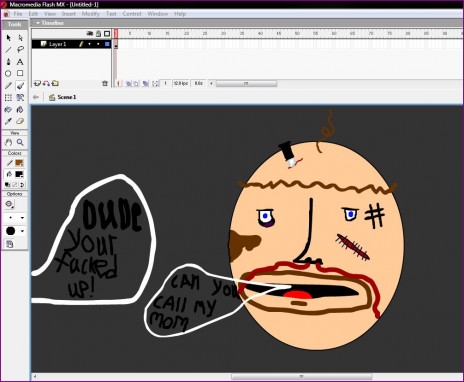The image size is (464, 382).
Task: Select the Rectangle tool
Action: coord(20,73)
